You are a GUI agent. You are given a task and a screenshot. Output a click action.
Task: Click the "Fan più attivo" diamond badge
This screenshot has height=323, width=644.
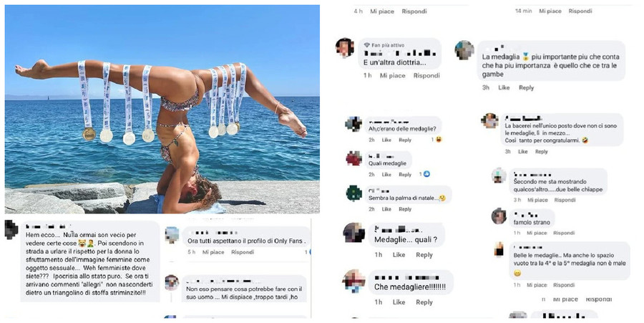click(x=366, y=44)
